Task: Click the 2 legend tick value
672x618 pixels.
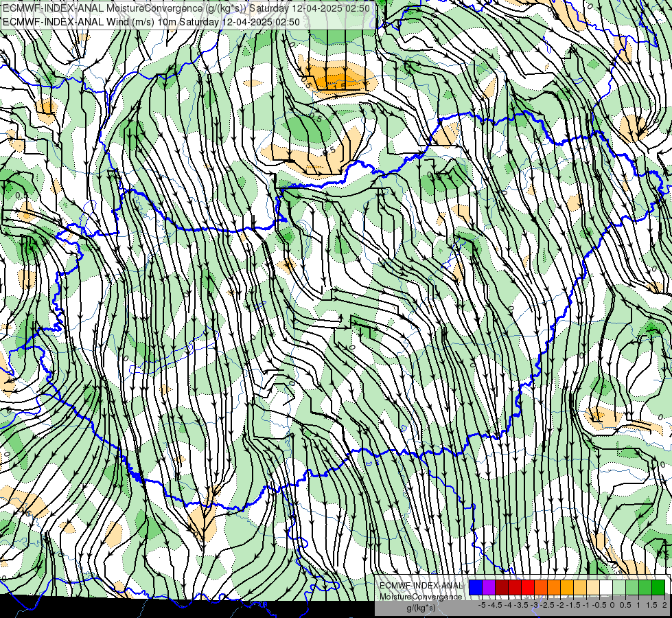Action: point(664,605)
